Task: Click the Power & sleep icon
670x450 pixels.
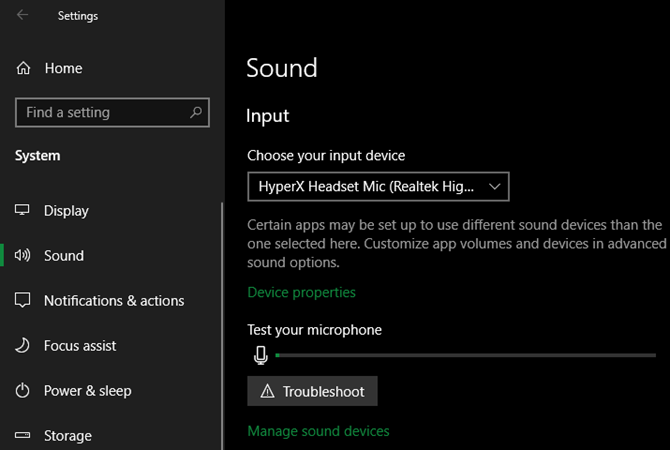Action: pyautogui.click(x=23, y=391)
